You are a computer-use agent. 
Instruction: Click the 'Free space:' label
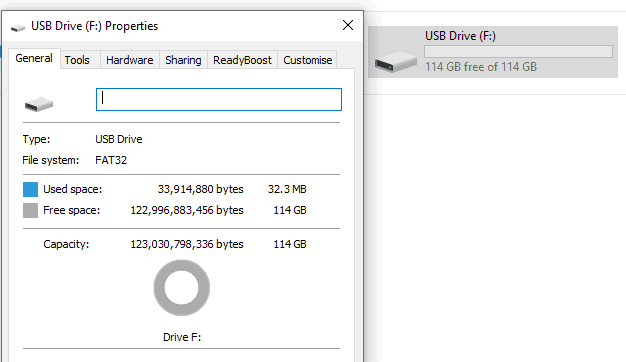(x=71, y=210)
